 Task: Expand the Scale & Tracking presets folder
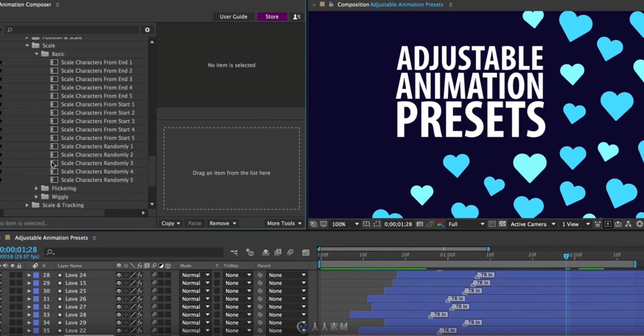26,205
